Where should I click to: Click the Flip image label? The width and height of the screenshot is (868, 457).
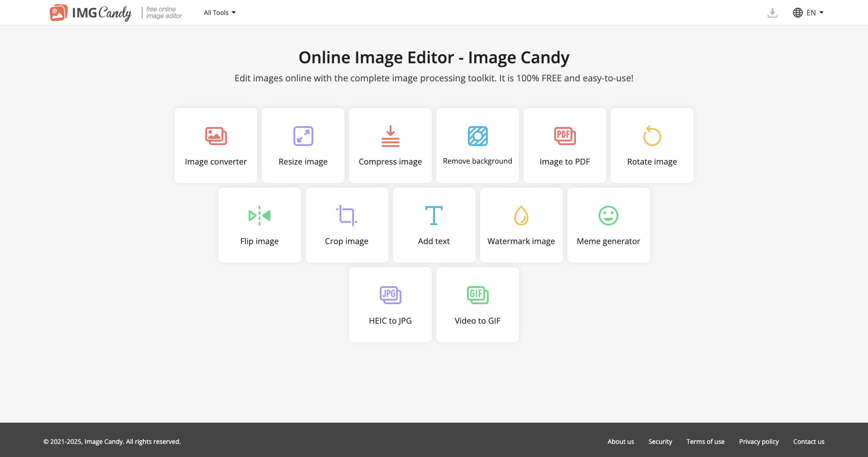(259, 241)
